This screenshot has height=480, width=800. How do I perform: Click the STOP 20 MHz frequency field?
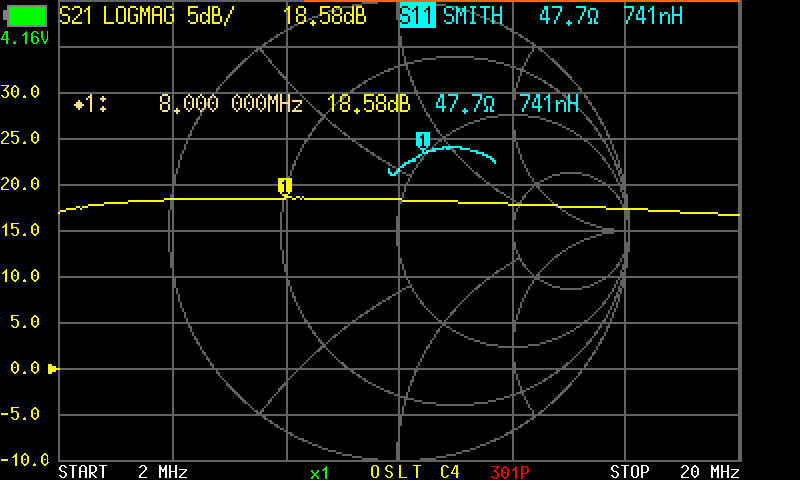click(674, 471)
